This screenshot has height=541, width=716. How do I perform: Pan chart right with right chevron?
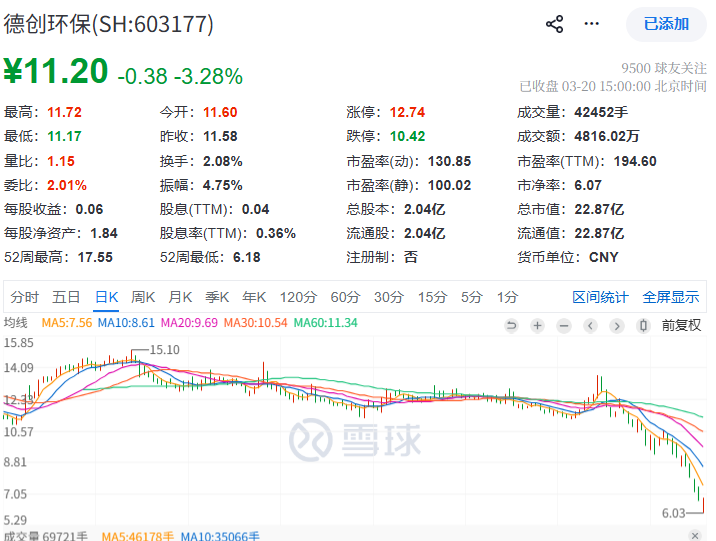pos(617,326)
